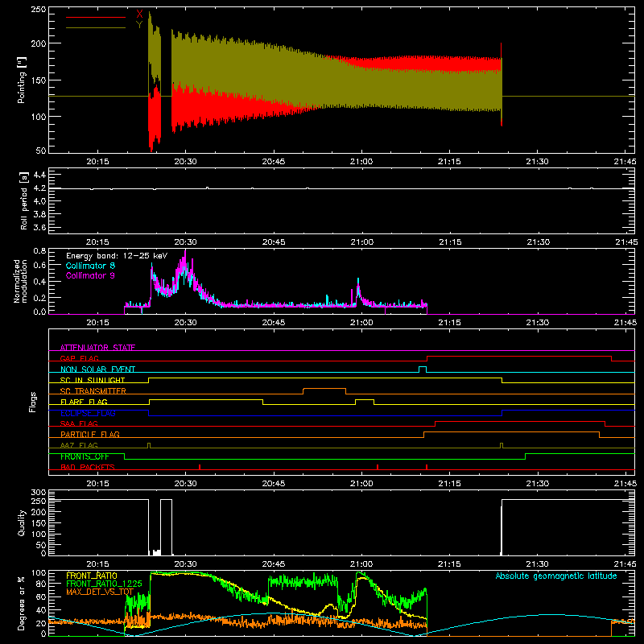Click the olive Y legend label
This screenshot has height=644, width=644.
139,25
